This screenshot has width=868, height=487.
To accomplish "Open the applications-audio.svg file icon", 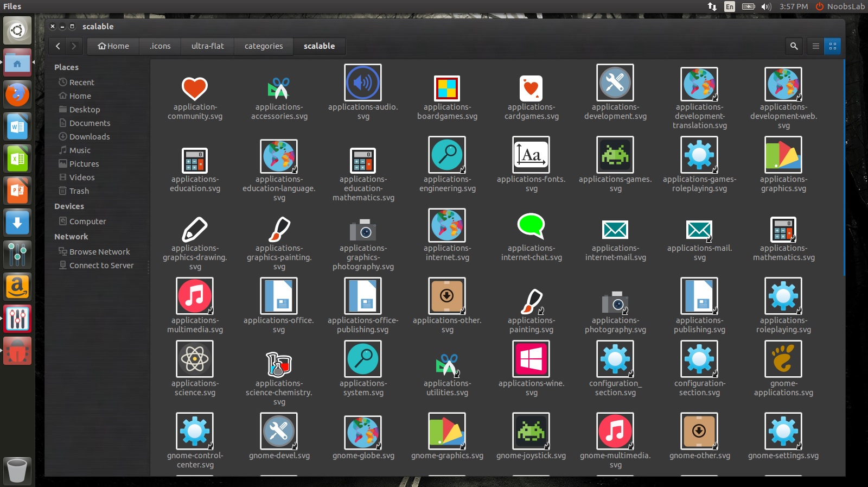I will tap(363, 83).
